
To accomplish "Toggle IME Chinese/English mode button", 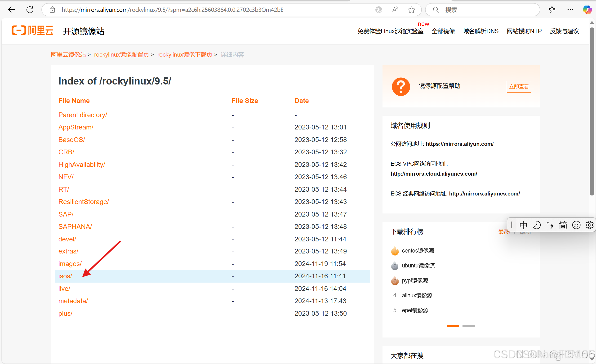I will pyautogui.click(x=523, y=225).
